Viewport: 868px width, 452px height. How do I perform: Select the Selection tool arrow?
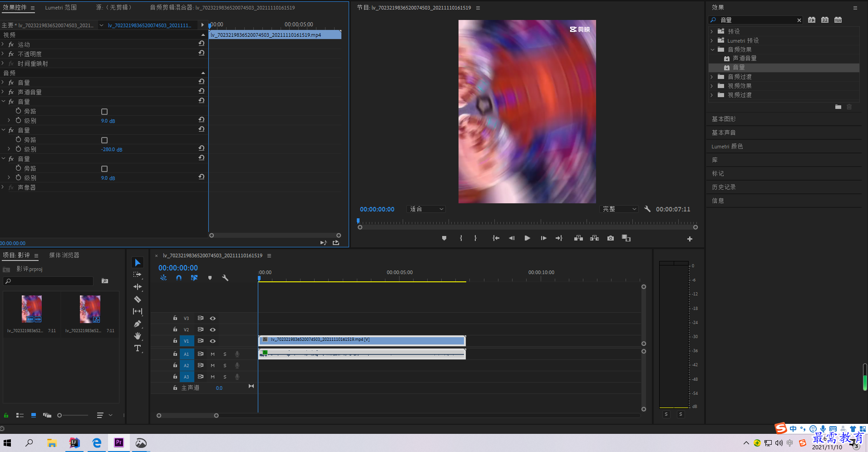pos(138,263)
